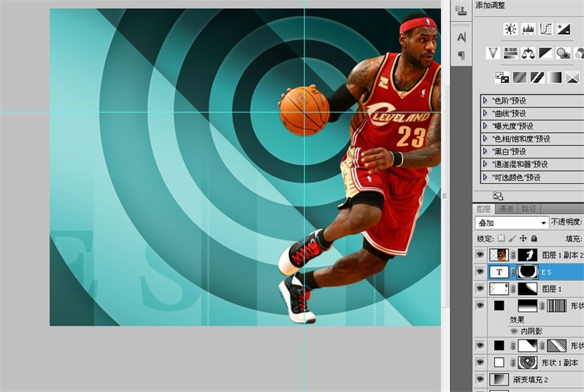
Task: Select the 图层 1 layer thumbnail
Action: (x=499, y=289)
